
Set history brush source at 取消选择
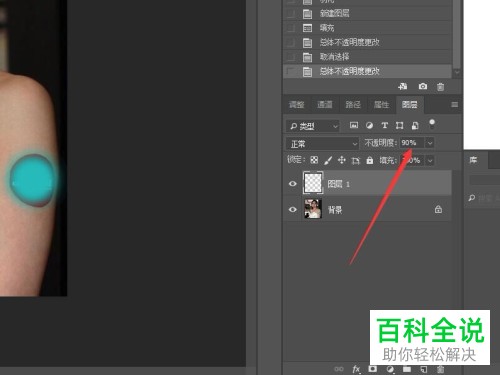pyautogui.click(x=291, y=57)
